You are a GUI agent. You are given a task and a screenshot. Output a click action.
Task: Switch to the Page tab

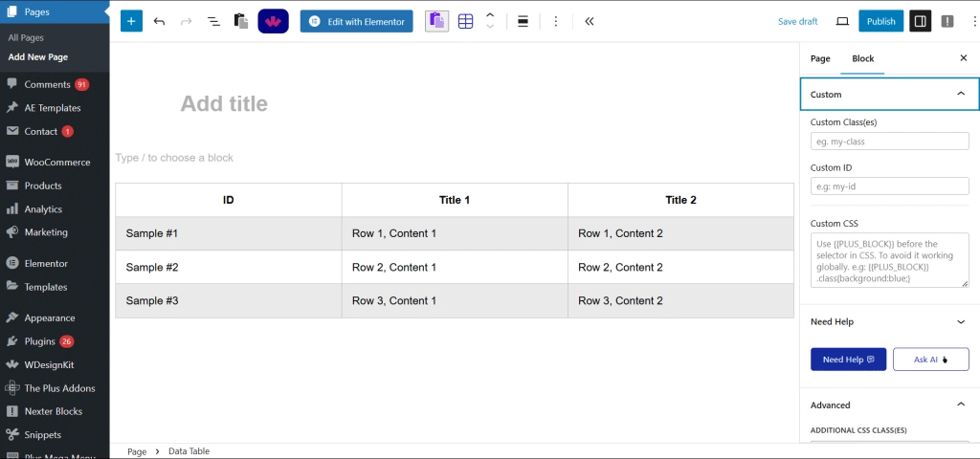pyautogui.click(x=820, y=58)
